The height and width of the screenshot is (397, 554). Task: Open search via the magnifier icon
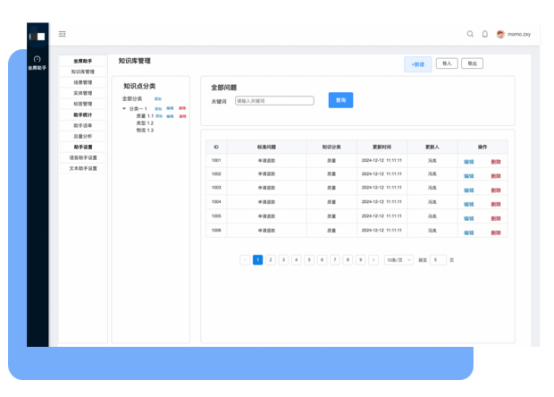(470, 34)
